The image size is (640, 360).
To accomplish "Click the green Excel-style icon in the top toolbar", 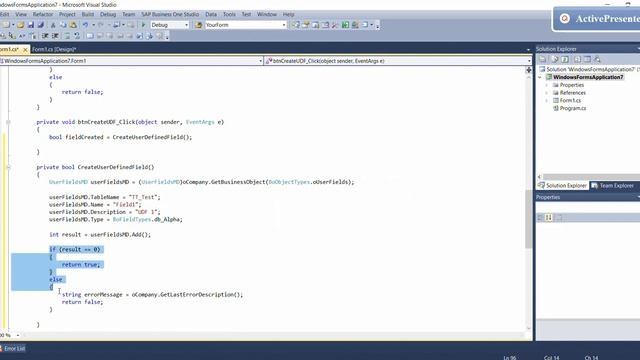I will 345,25.
